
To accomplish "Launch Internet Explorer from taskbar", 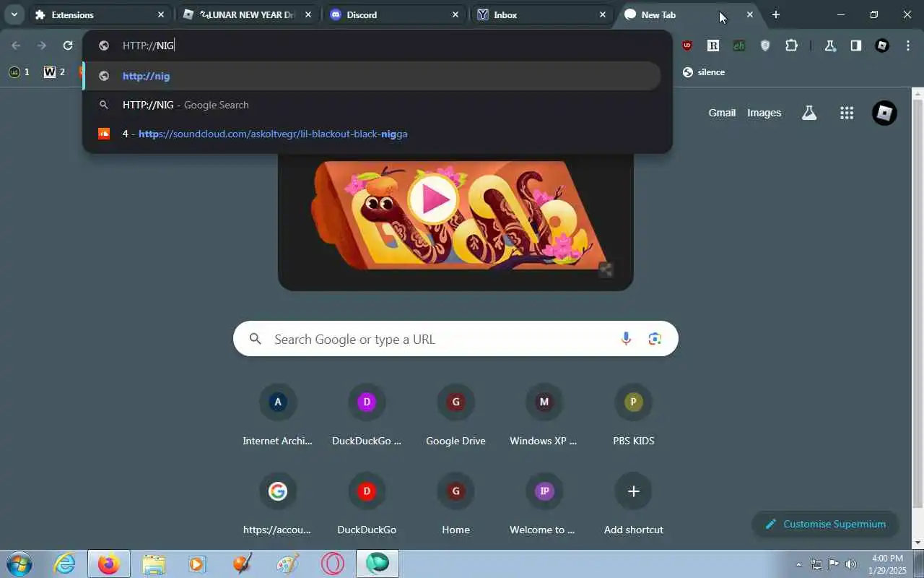I will 65,564.
